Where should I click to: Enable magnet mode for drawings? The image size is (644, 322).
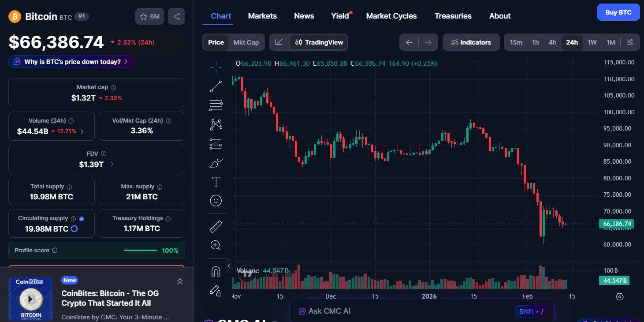click(216, 271)
